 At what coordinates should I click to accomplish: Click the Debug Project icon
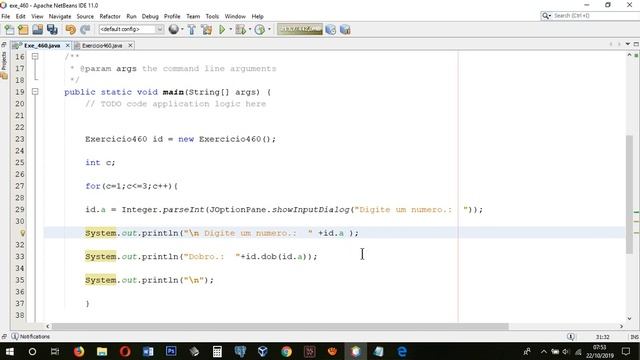241,29
